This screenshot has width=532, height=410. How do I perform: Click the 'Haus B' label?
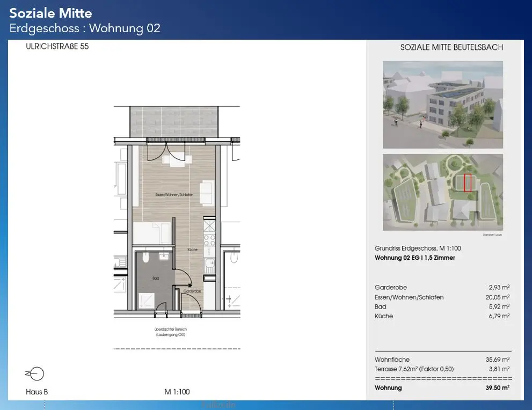37,392
